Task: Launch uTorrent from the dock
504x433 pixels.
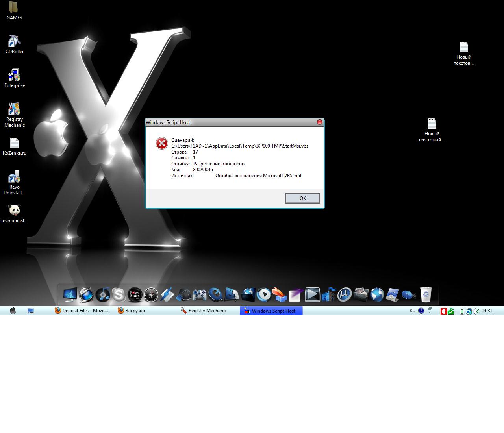Action: point(345,294)
